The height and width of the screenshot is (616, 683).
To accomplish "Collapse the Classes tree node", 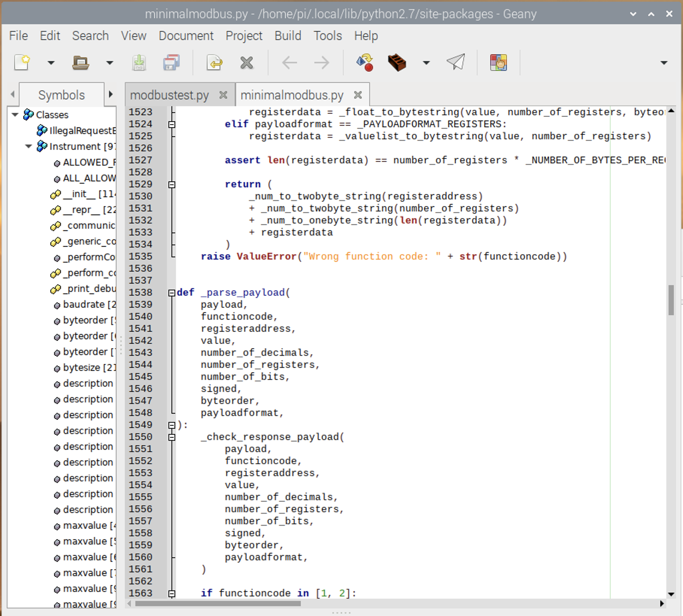I will tap(15, 114).
